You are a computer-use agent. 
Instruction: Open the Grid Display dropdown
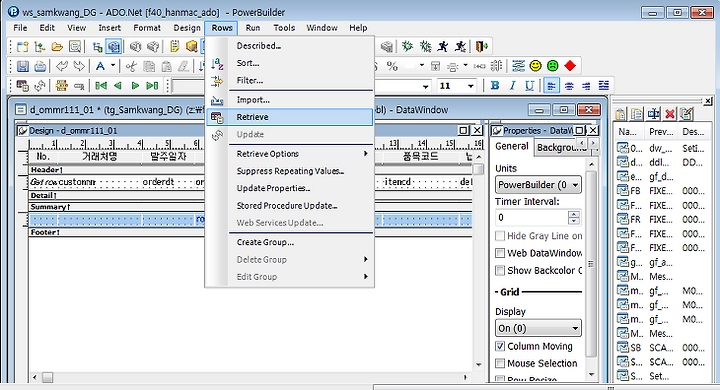538,328
